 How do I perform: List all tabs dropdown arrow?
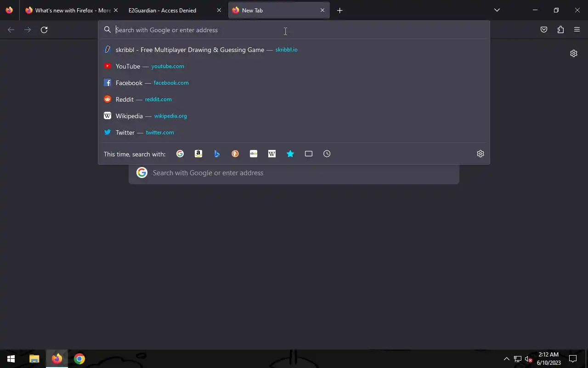(x=497, y=10)
